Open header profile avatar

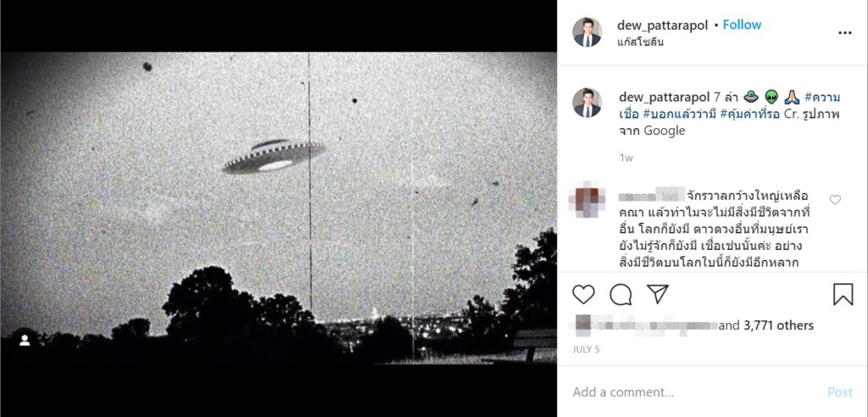[x=587, y=32]
